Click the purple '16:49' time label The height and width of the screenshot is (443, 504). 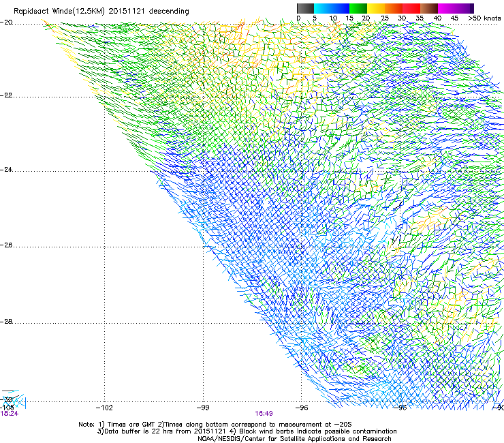click(264, 414)
